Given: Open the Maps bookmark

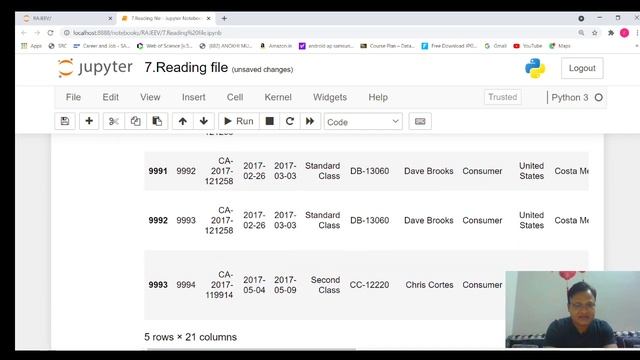Looking at the screenshot, I should 560,46.
